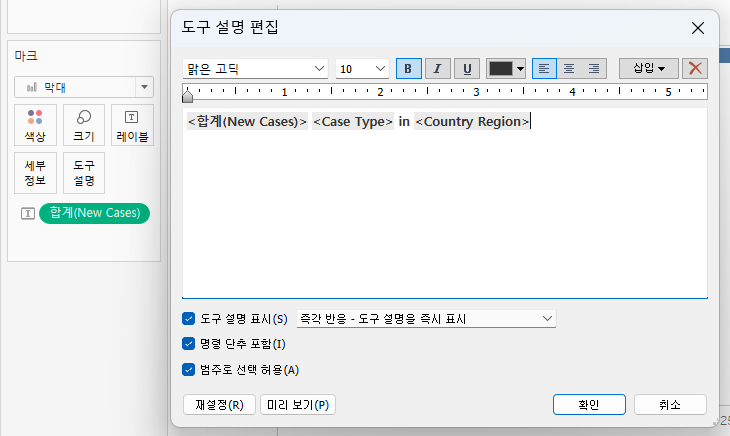Click inside the tooltip text editor
This screenshot has height=436, width=730.
(445, 203)
